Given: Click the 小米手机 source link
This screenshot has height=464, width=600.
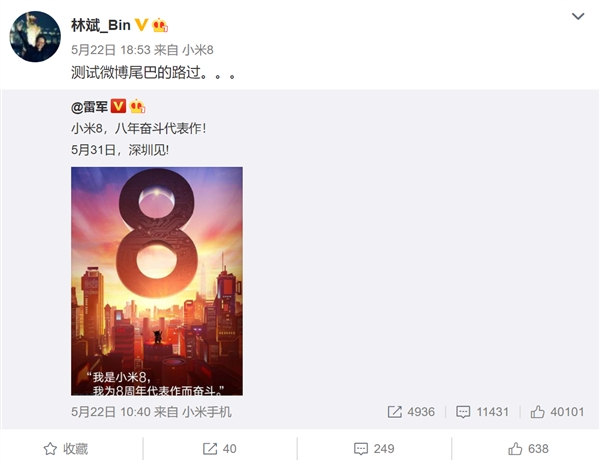Looking at the screenshot, I should click(x=207, y=412).
